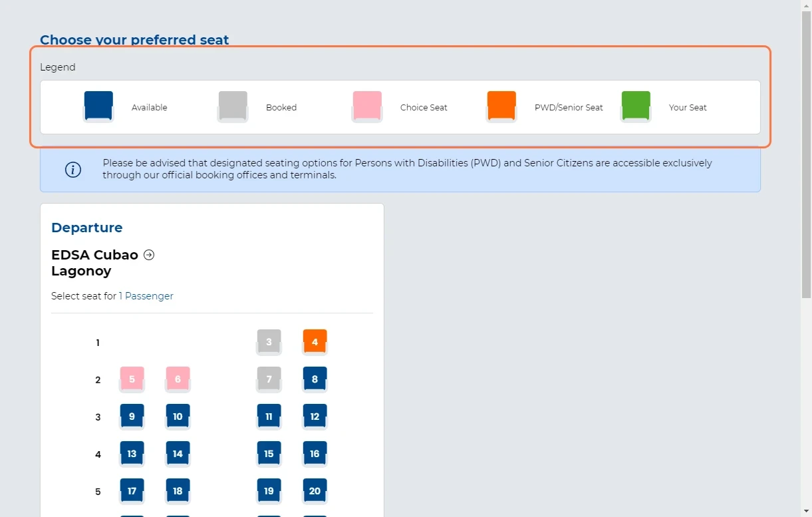The width and height of the screenshot is (812, 517).
Task: Reserve seat 13 in row 4
Action: tap(132, 454)
